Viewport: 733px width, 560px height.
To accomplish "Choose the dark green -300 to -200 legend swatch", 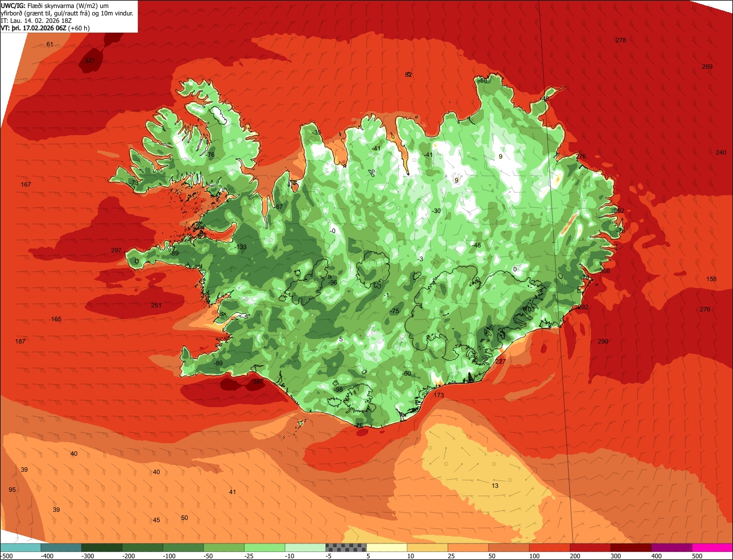I will [101, 547].
